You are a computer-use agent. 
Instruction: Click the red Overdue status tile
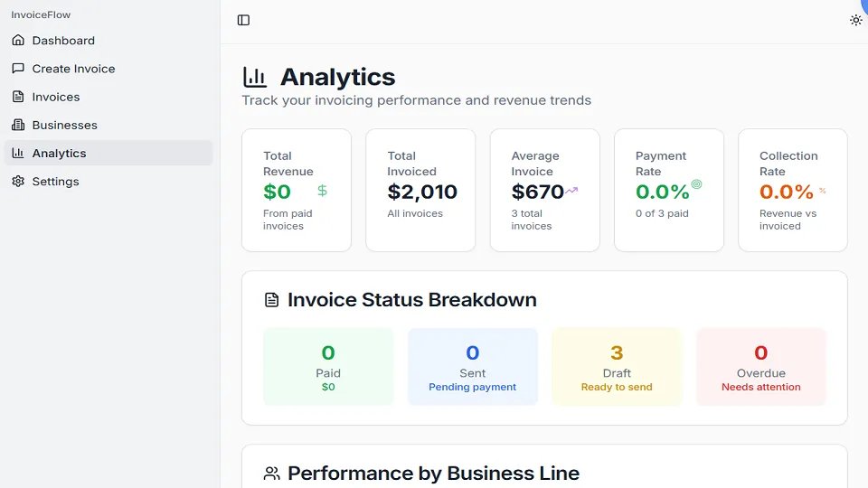(x=761, y=367)
